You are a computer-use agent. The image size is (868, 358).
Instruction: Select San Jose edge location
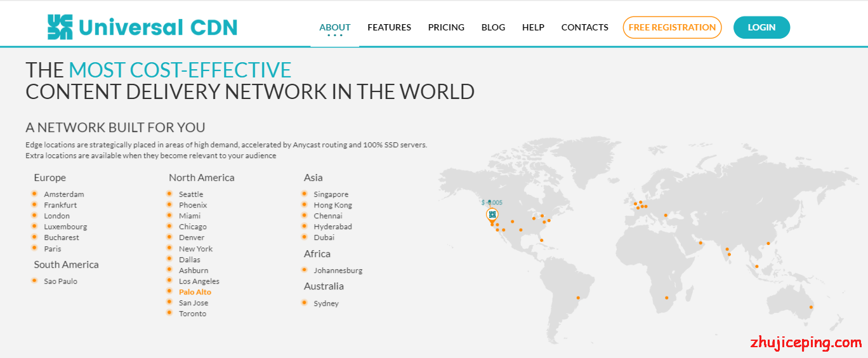click(194, 303)
